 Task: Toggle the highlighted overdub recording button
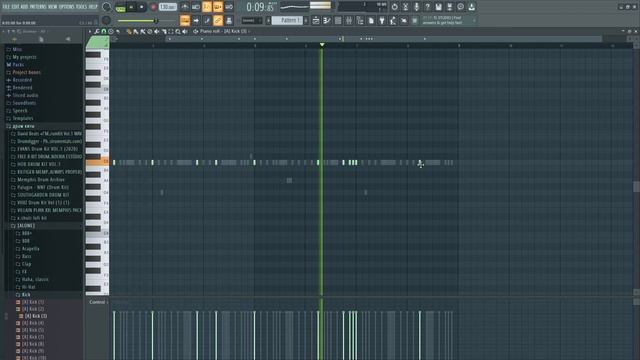[218, 7]
